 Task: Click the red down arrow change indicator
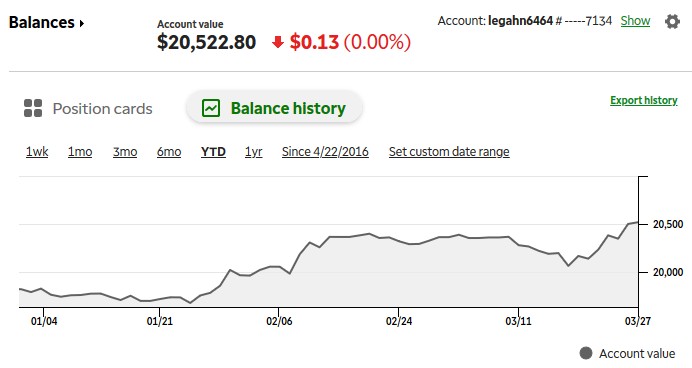tap(278, 42)
